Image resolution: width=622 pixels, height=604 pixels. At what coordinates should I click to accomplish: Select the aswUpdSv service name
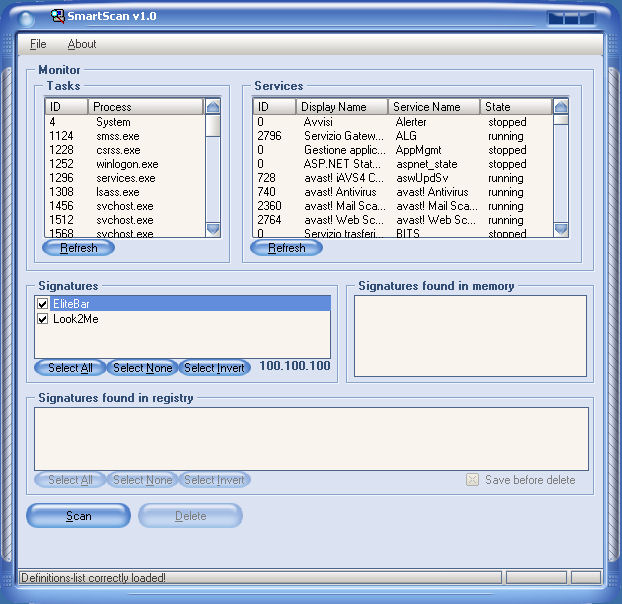pyautogui.click(x=422, y=178)
